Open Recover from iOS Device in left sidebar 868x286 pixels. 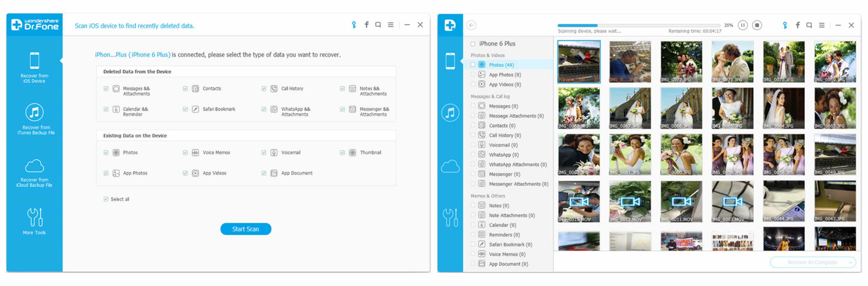click(x=34, y=67)
